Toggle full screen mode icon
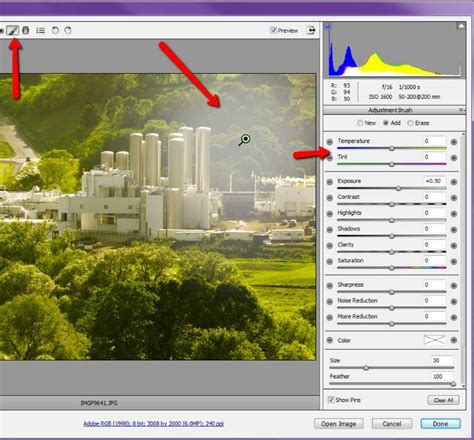This screenshot has width=474, height=440. (x=311, y=30)
